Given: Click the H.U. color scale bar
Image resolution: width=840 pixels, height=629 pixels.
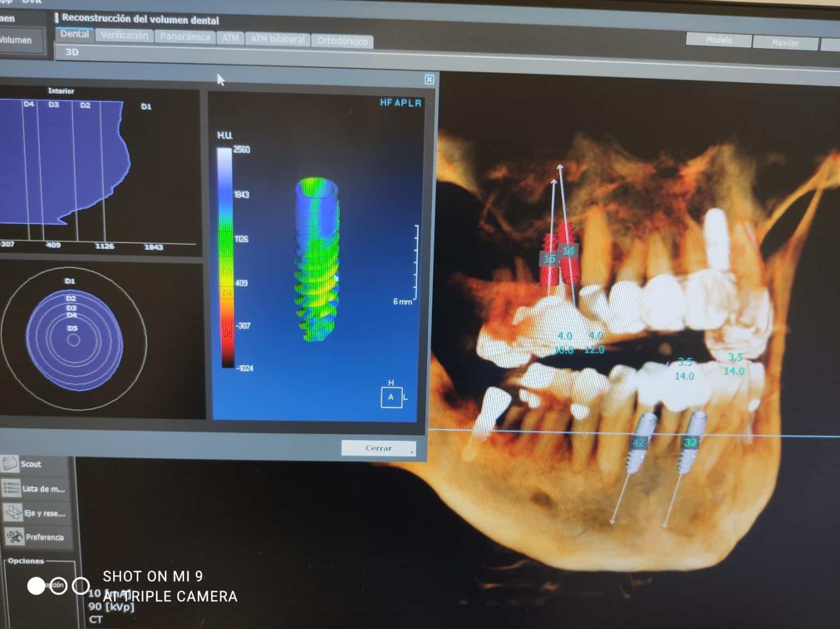Looking at the screenshot, I should (x=225, y=257).
